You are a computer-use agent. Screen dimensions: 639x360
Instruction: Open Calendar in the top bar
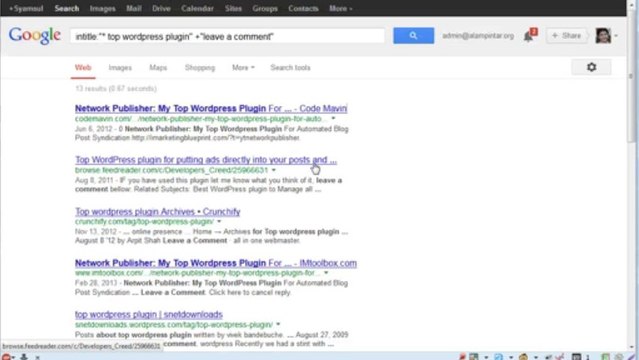[x=197, y=8]
